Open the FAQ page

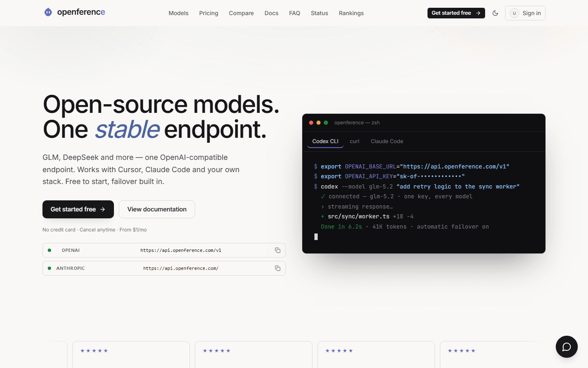pyautogui.click(x=294, y=13)
